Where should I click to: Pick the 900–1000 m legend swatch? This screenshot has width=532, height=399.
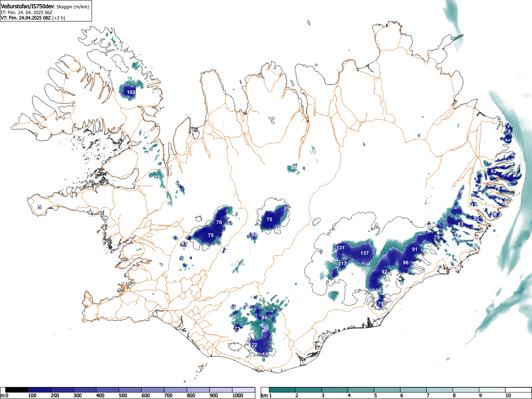(221, 390)
